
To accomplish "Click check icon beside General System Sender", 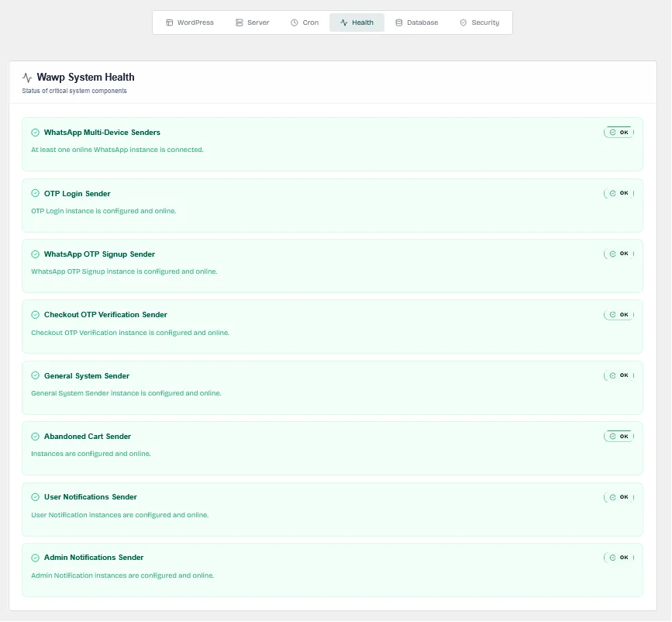I will pos(35,376).
